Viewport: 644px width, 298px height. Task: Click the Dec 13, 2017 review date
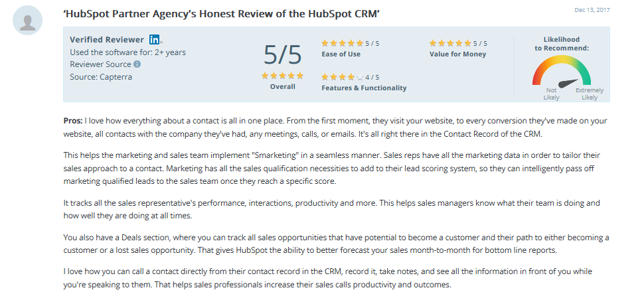592,10
